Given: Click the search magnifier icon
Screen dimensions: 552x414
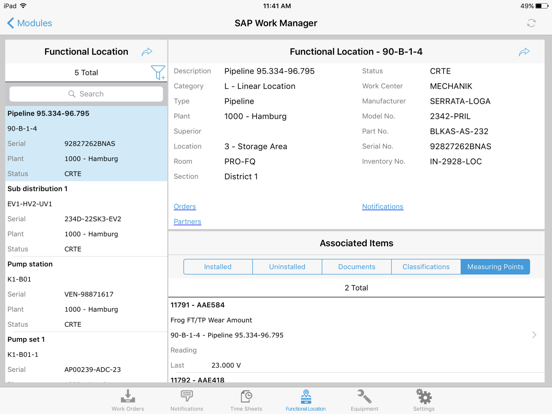Looking at the screenshot, I should coord(71,94).
